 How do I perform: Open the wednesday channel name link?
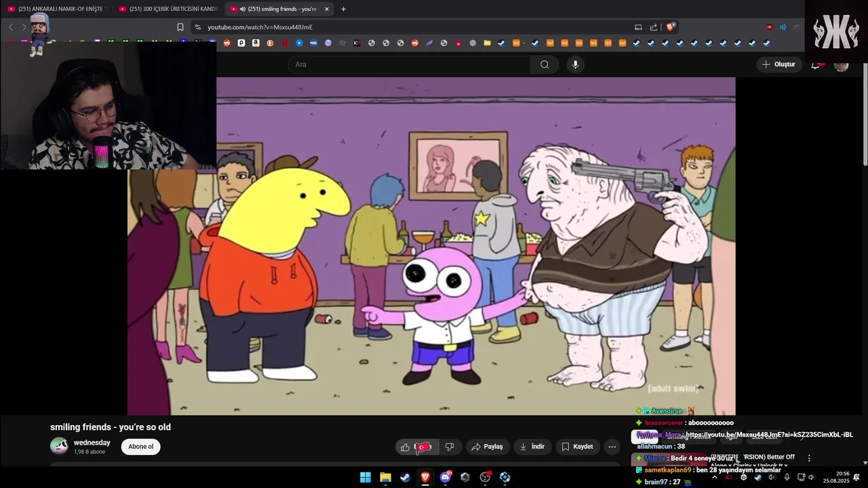tap(92, 443)
